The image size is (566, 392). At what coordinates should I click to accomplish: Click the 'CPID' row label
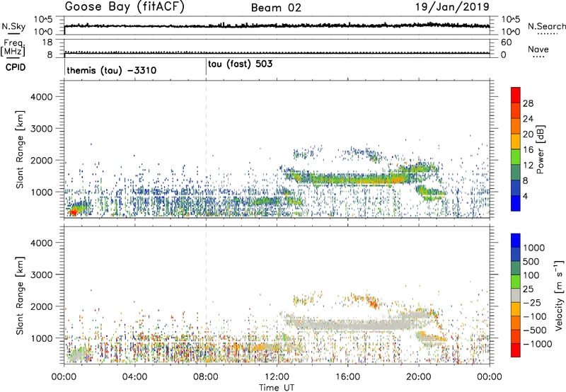[16, 67]
